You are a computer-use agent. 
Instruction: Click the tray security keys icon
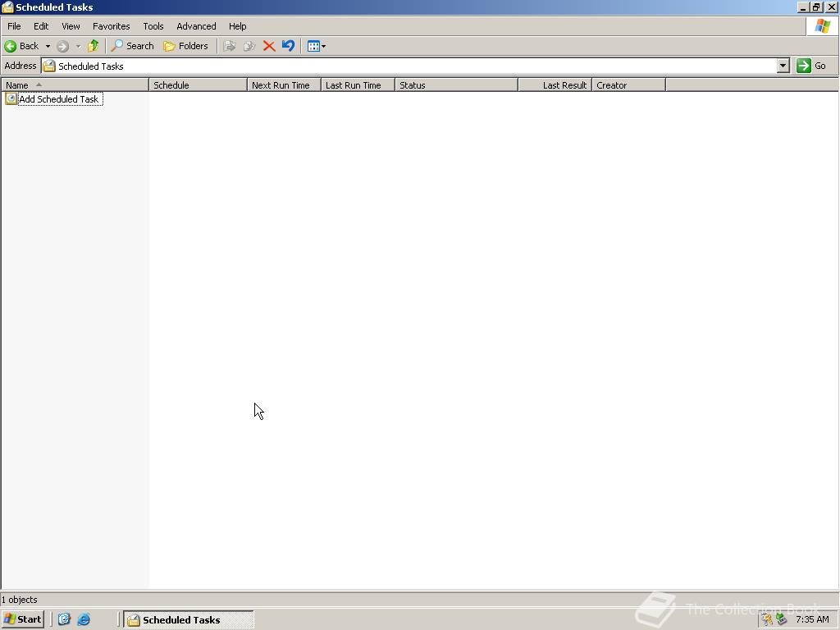pos(768,619)
